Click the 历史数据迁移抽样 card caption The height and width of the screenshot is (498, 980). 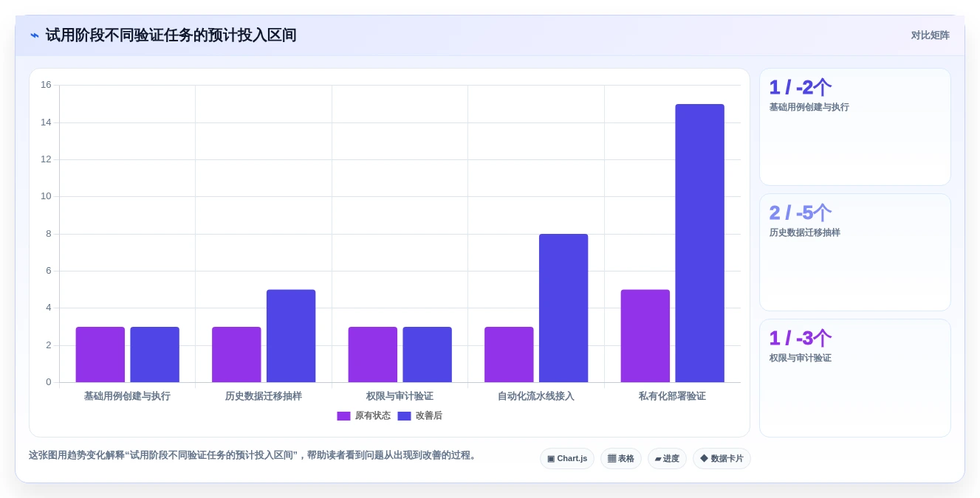pos(805,232)
